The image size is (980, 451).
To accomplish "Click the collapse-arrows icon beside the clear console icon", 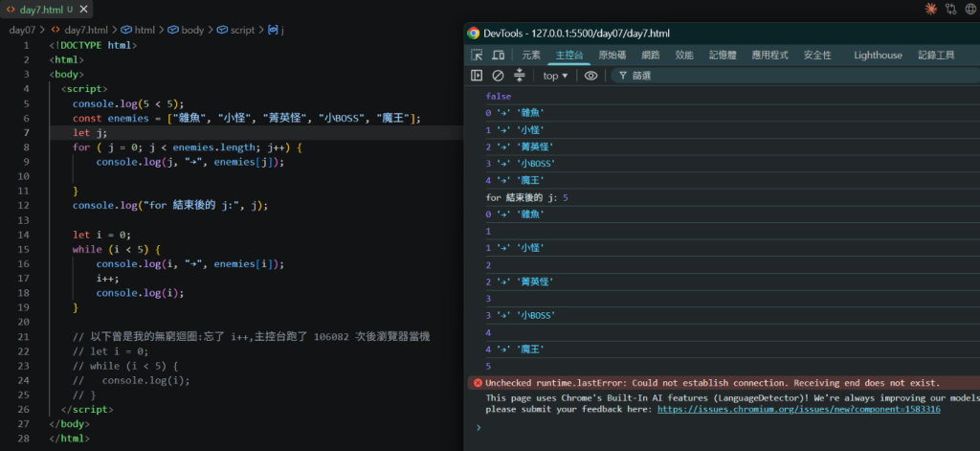I will tap(519, 76).
